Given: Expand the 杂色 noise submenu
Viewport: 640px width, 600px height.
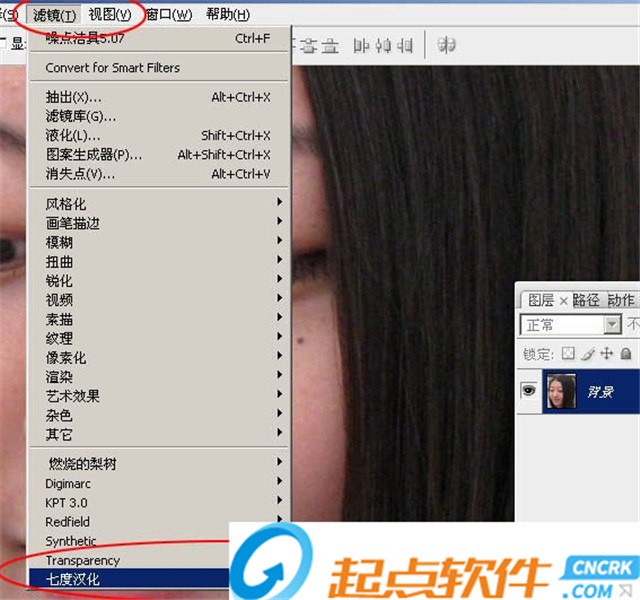Looking at the screenshot, I should click(159, 415).
